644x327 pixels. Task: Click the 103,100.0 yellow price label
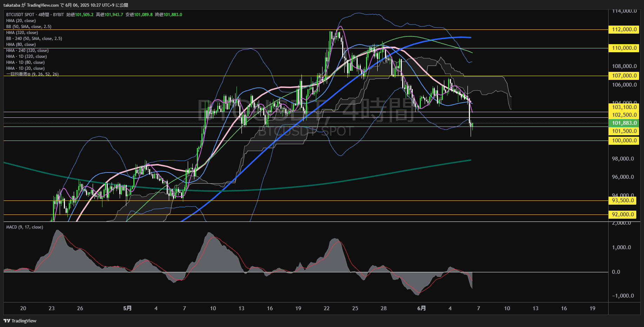(x=624, y=107)
